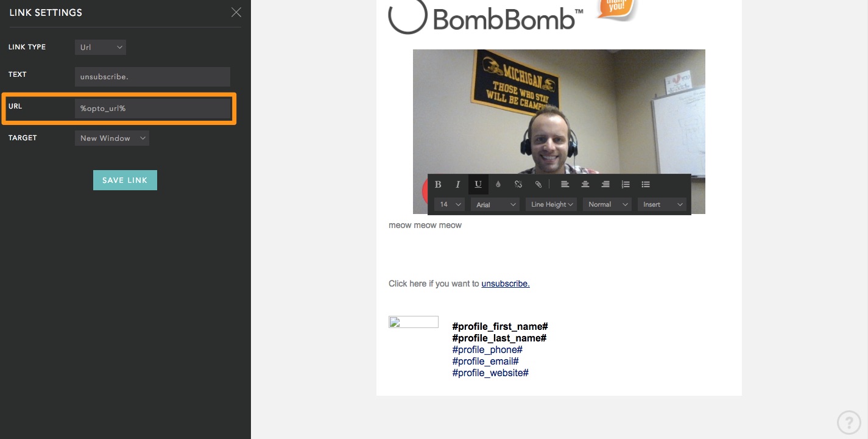Open the text color droplet picker
This screenshot has height=439, width=868.
pos(498,184)
